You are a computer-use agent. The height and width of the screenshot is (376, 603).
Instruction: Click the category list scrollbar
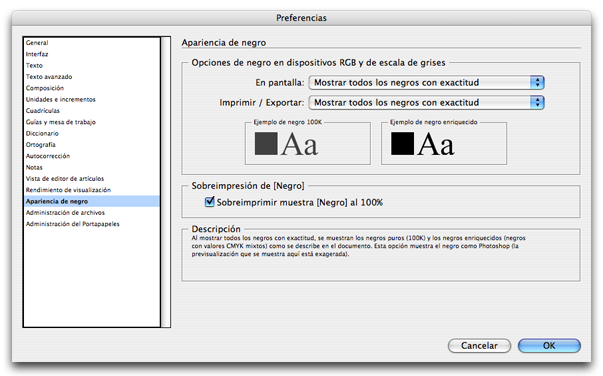pyautogui.click(x=166, y=182)
